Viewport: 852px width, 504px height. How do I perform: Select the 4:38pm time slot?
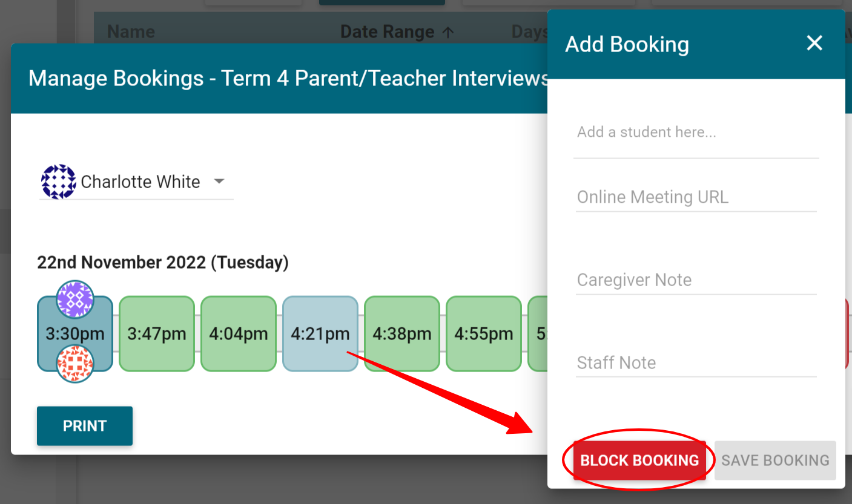[x=401, y=333]
